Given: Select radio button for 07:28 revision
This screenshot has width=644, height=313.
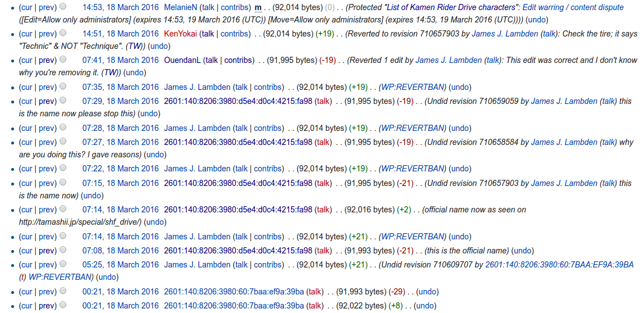Looking at the screenshot, I should point(63,128).
